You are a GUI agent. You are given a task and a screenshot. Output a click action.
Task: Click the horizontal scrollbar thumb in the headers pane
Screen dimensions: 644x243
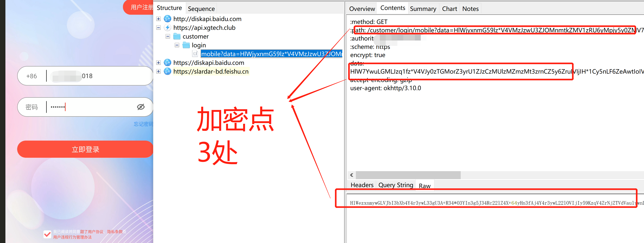(x=408, y=175)
